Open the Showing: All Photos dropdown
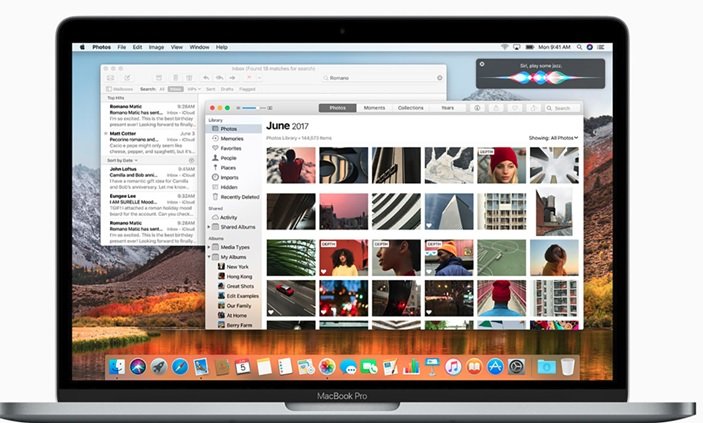Screen dimensions: 703x423 553,138
